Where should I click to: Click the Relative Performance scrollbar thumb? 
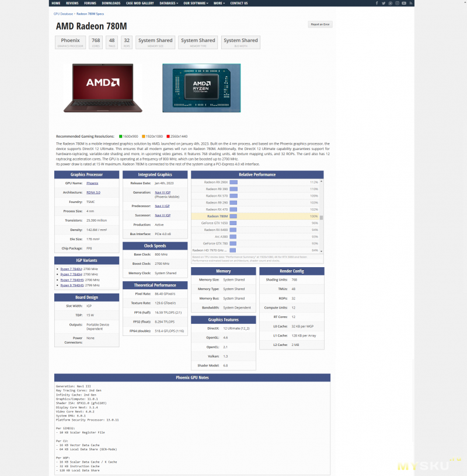pyautogui.click(x=321, y=218)
